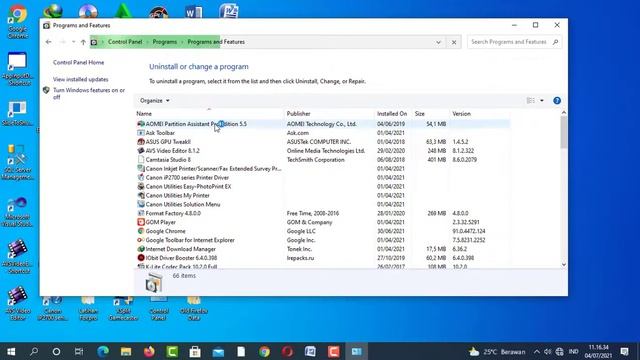The image size is (640, 360).
Task: Select Canon Utilities Easy-PhotoPrint EX
Action: pyautogui.click(x=188, y=187)
